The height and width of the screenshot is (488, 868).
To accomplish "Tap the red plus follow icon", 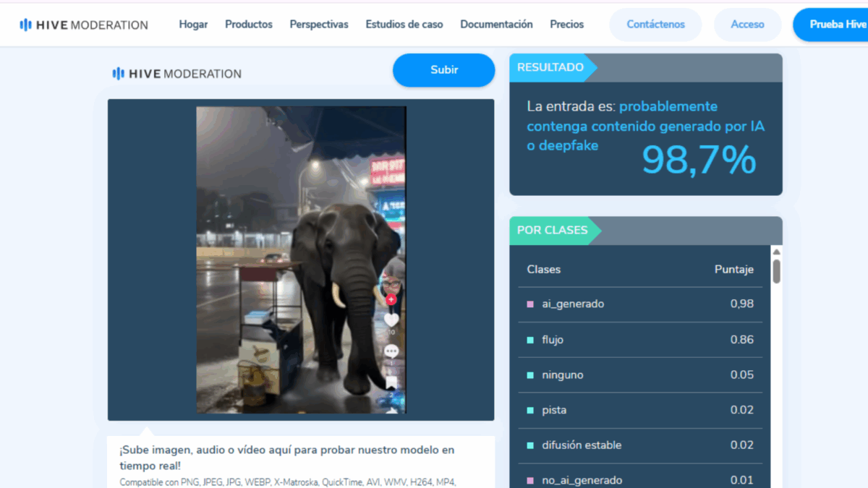I will pyautogui.click(x=391, y=299).
